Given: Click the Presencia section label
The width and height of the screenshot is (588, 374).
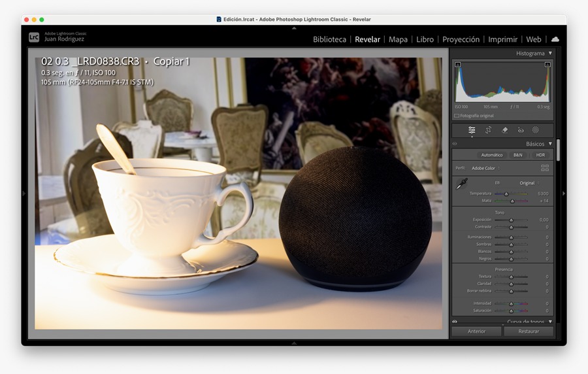Looking at the screenshot, I should point(504,269).
